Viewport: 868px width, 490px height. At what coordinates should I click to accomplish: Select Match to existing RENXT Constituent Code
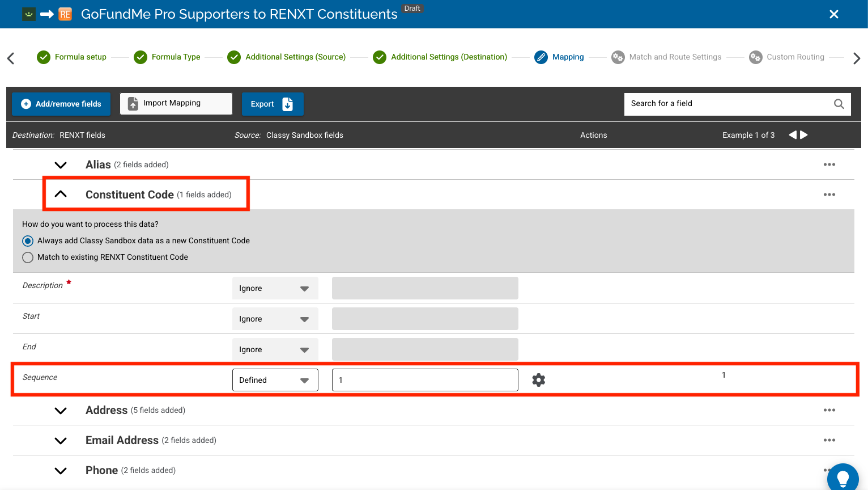point(28,257)
